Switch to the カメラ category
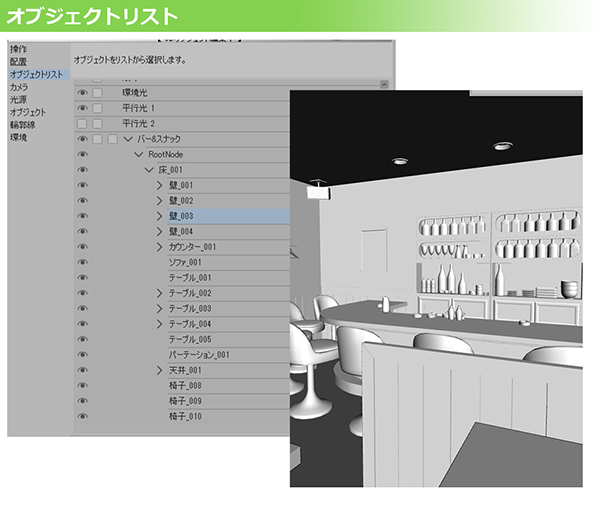600x511 pixels. pos(19,87)
